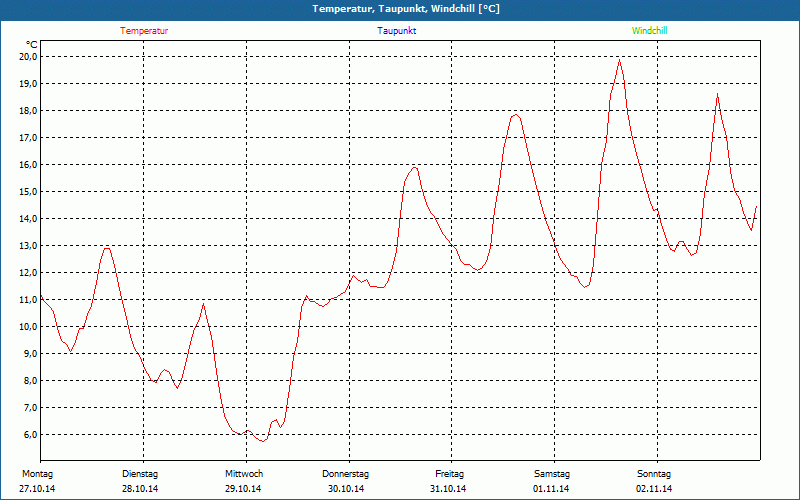
Task: Select the 16,0 axis label
Action: pyautogui.click(x=28, y=165)
